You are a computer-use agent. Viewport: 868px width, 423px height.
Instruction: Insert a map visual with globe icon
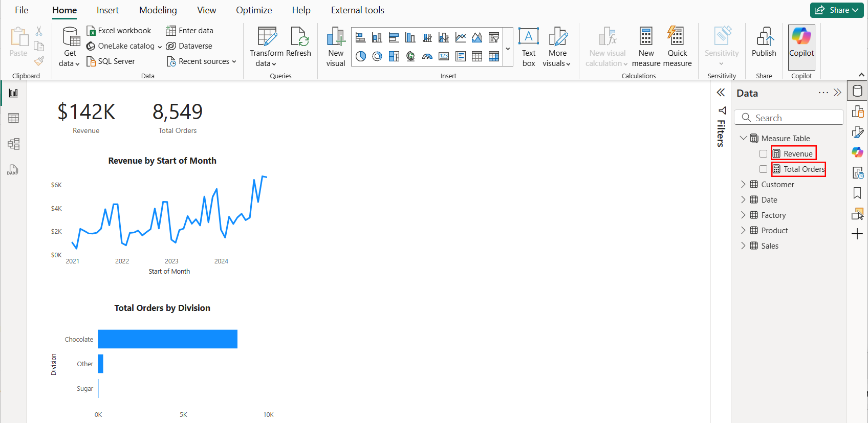[410, 56]
